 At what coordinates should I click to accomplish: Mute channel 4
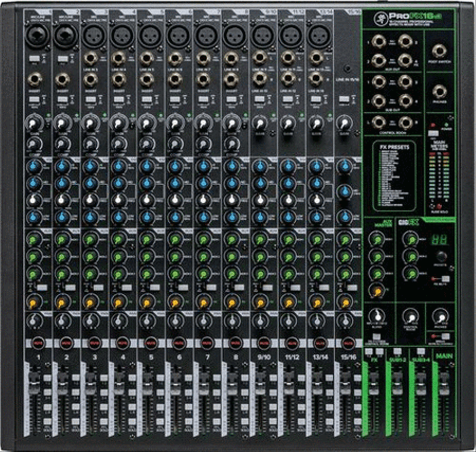(x=122, y=343)
